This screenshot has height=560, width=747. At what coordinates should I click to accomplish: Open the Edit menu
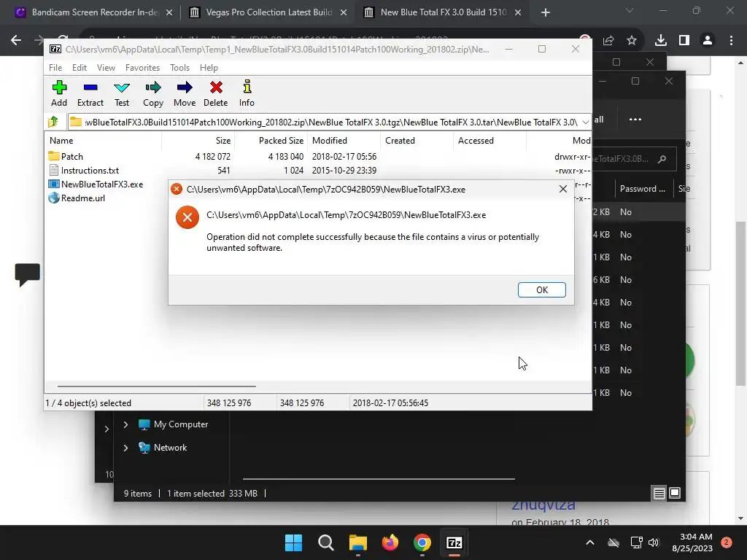(x=79, y=68)
